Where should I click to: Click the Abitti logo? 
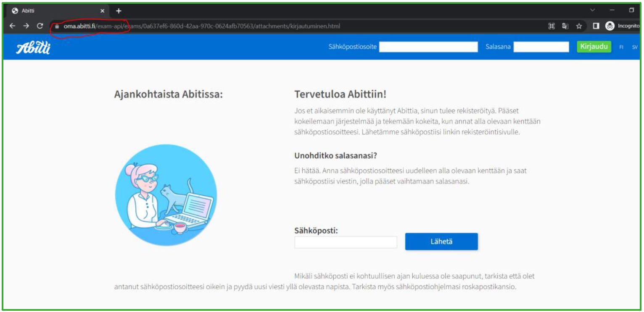(34, 48)
